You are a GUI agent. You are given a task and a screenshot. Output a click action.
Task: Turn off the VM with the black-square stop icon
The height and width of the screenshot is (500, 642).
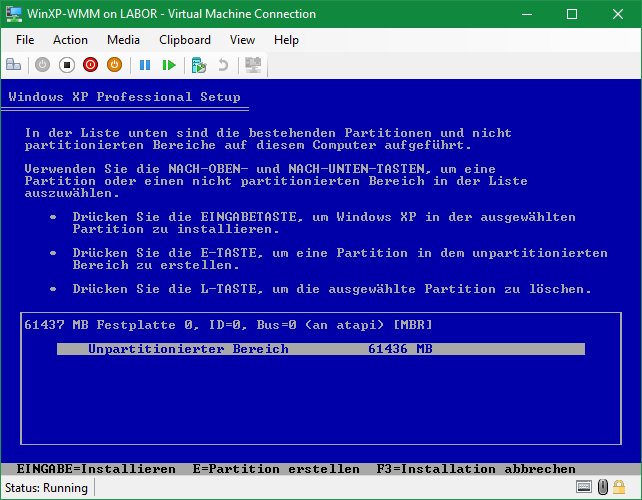click(66, 65)
